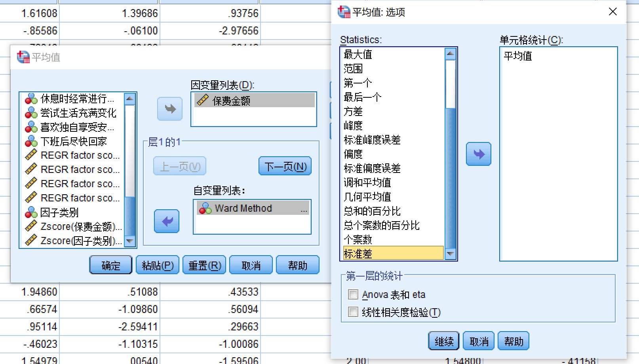Screen dimensions: 639x364
Task: Click 继续 button in options dialog
Action: (x=444, y=341)
